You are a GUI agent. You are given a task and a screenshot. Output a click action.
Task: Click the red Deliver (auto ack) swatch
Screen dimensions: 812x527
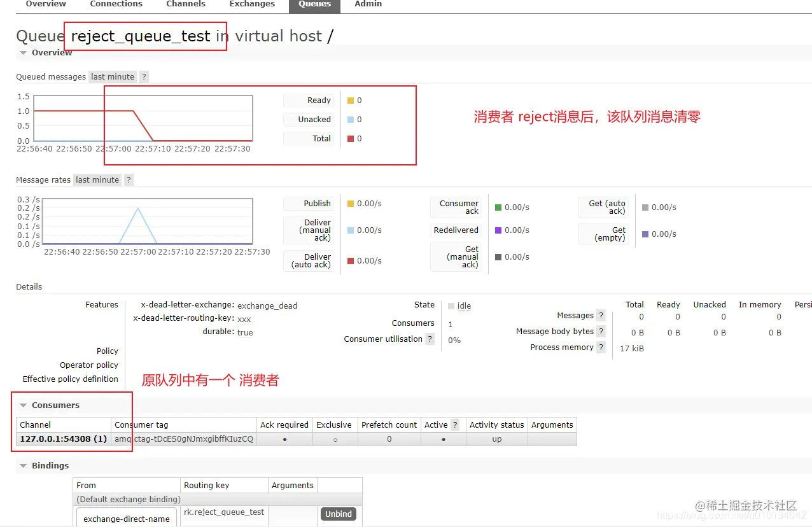click(x=351, y=261)
